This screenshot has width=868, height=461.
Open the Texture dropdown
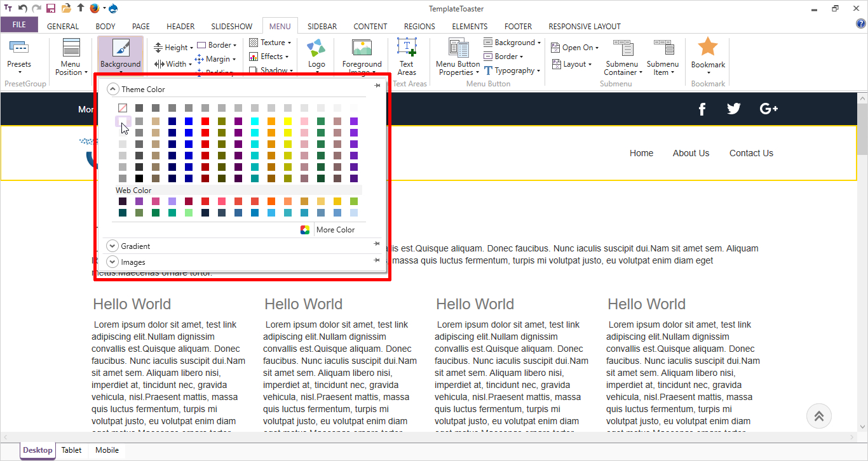pyautogui.click(x=271, y=43)
